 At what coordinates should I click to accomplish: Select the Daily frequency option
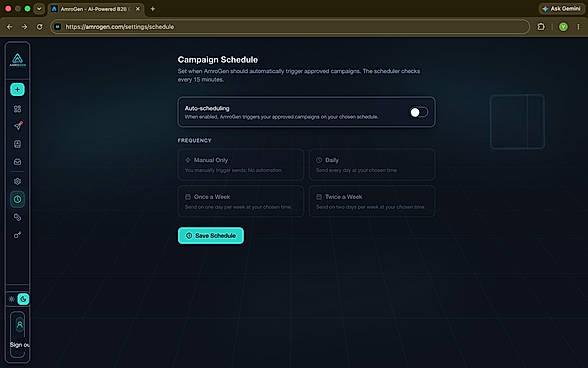pyautogui.click(x=372, y=165)
